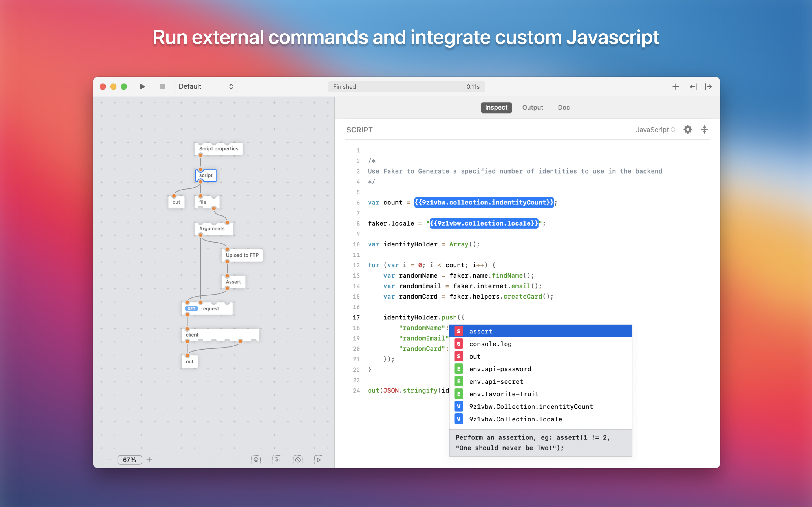The image size is (812, 507).
Task: Click the webcam-shaped dashed icon in the canvas footer
Action: [x=256, y=460]
